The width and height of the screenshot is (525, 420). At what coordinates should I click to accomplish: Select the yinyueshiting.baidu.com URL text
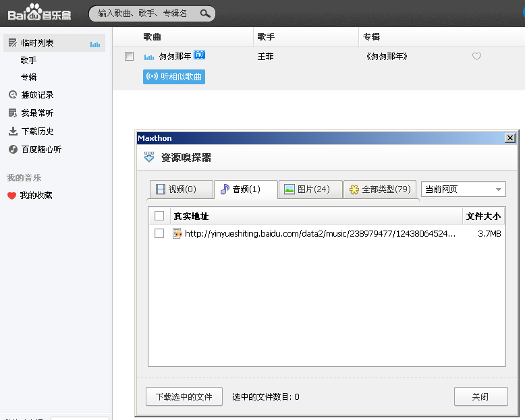[x=320, y=233]
